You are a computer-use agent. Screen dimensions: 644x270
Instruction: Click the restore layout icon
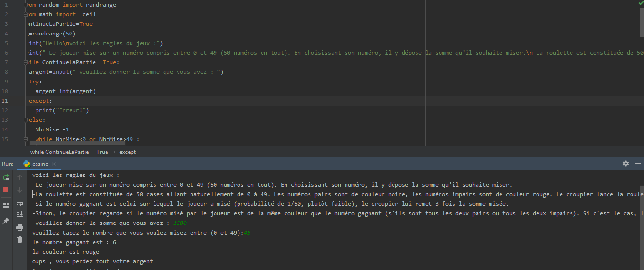click(6, 205)
